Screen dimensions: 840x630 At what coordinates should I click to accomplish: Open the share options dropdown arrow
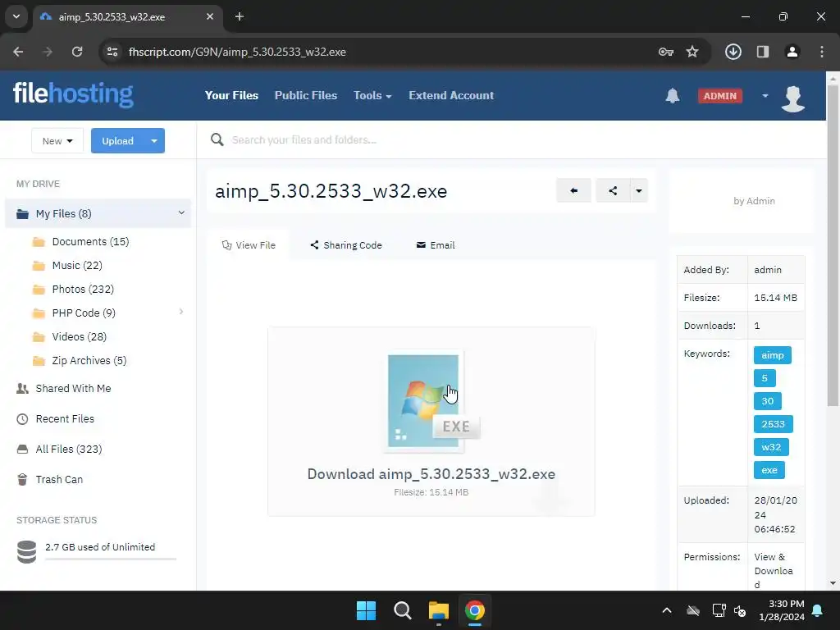click(638, 190)
